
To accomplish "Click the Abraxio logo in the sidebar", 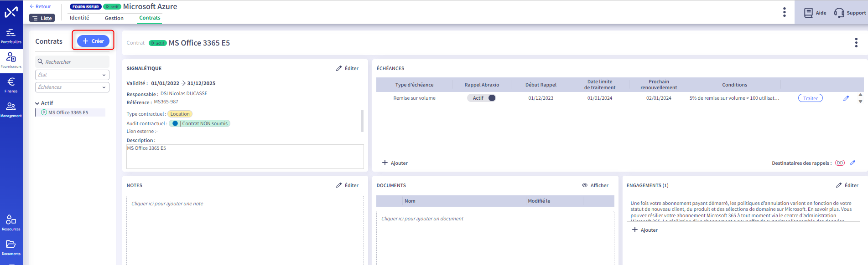I will click(11, 12).
